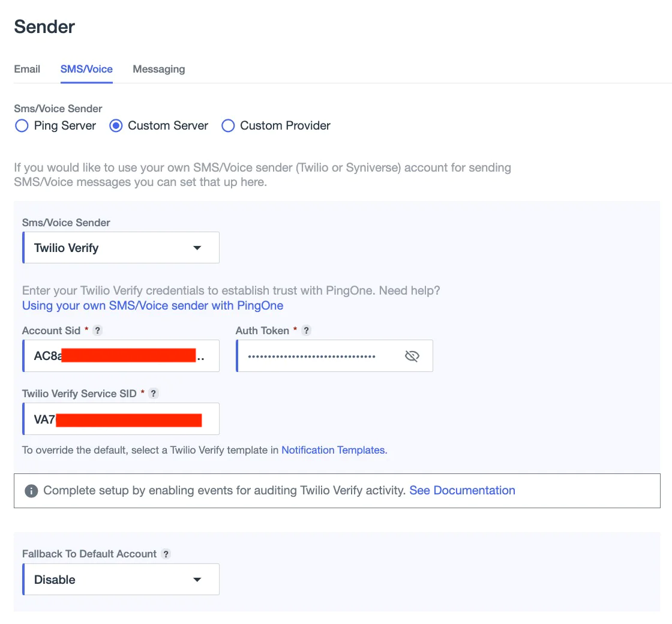Viewport: 672px width, 624px height.
Task: Open the PingOne SMS/Voice sender help link
Action: pos(152,305)
